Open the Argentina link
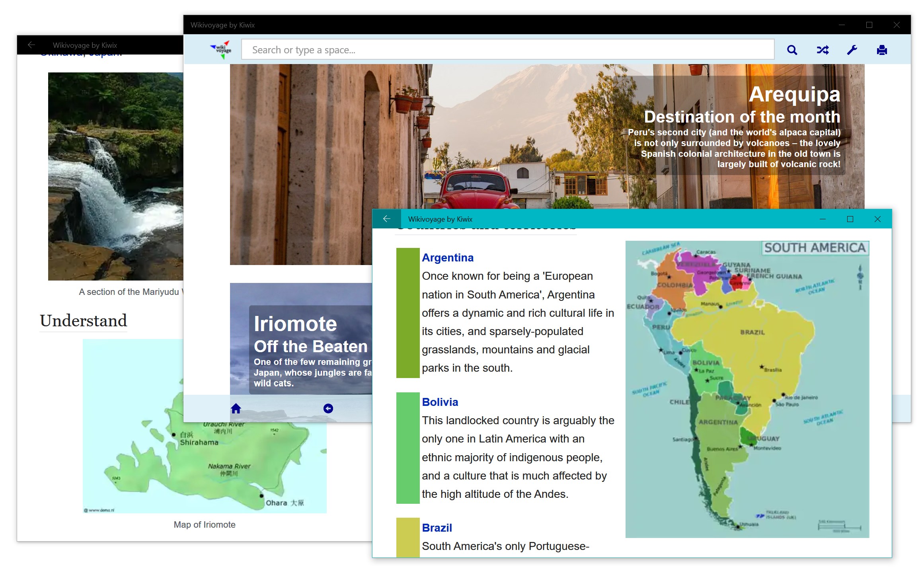Screen dimensions: 924x577 pyautogui.click(x=447, y=257)
